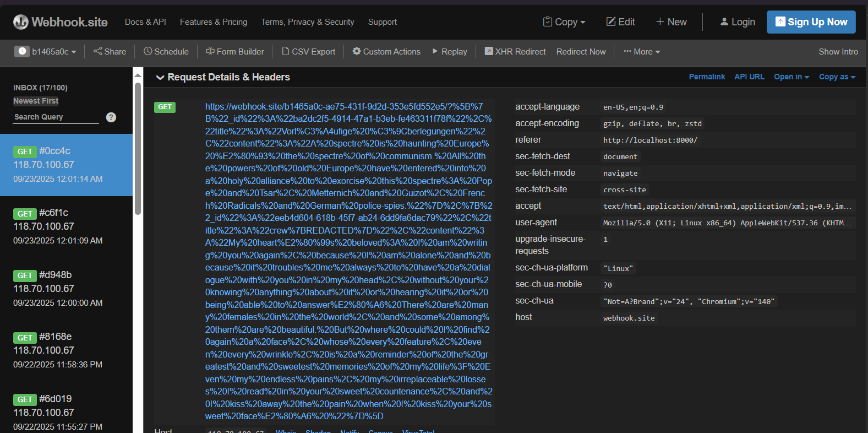Screen dimensions: 868x433
Task: Open the Permalink link
Action: pos(707,77)
